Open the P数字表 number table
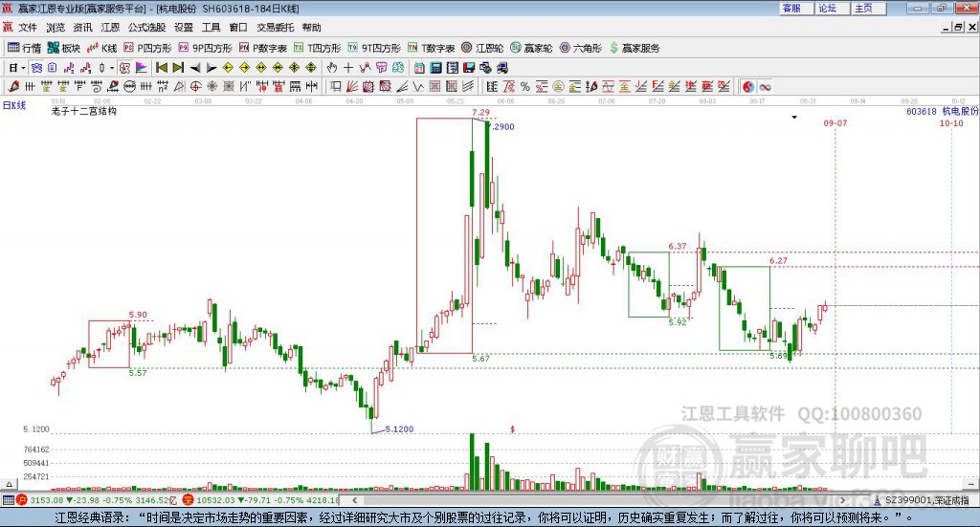This screenshot has width=980, height=527. [x=262, y=48]
